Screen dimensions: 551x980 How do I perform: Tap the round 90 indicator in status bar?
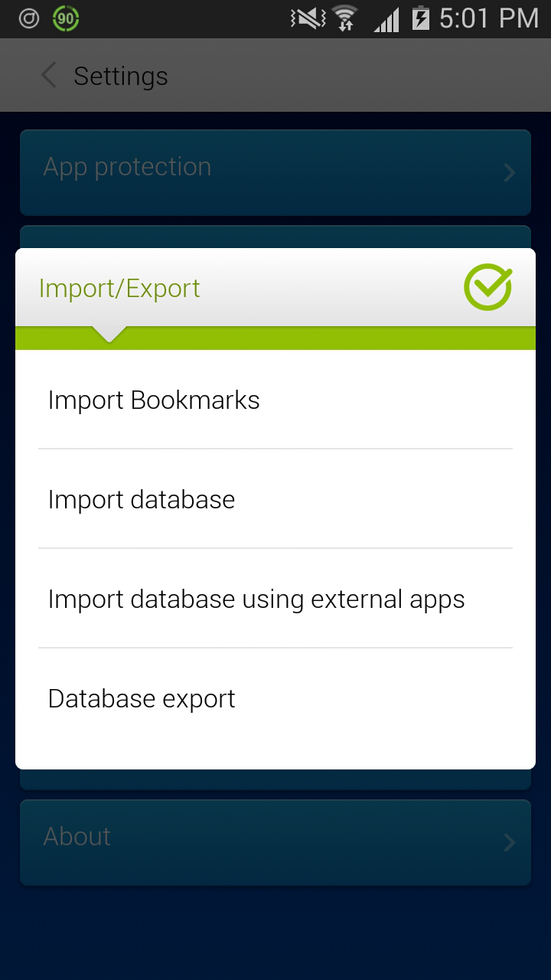[66, 18]
